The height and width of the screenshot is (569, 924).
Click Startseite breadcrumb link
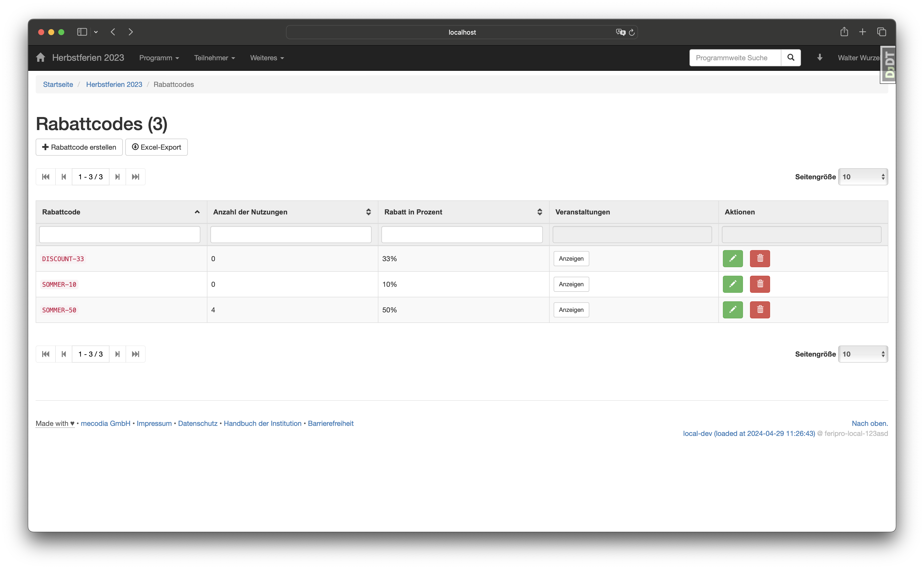57,84
